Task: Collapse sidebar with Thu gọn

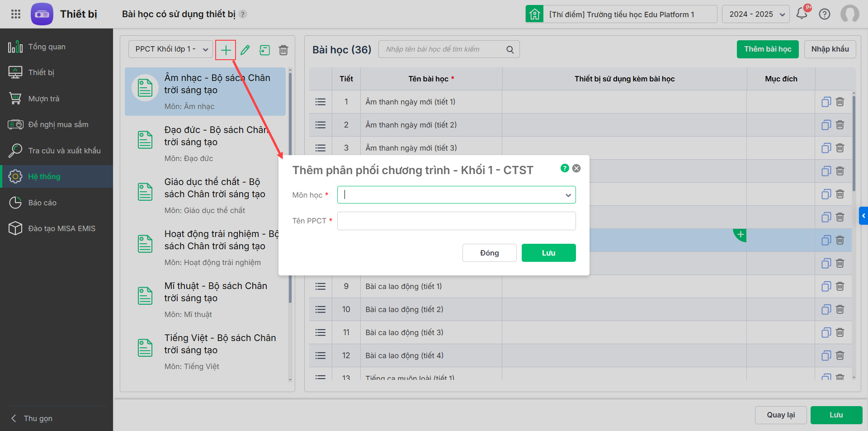Action: click(x=38, y=418)
